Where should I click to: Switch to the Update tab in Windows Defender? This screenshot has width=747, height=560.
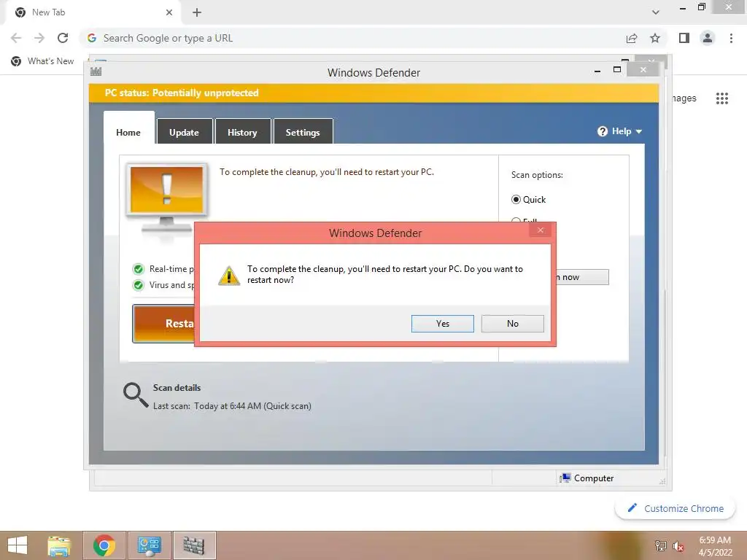click(185, 132)
